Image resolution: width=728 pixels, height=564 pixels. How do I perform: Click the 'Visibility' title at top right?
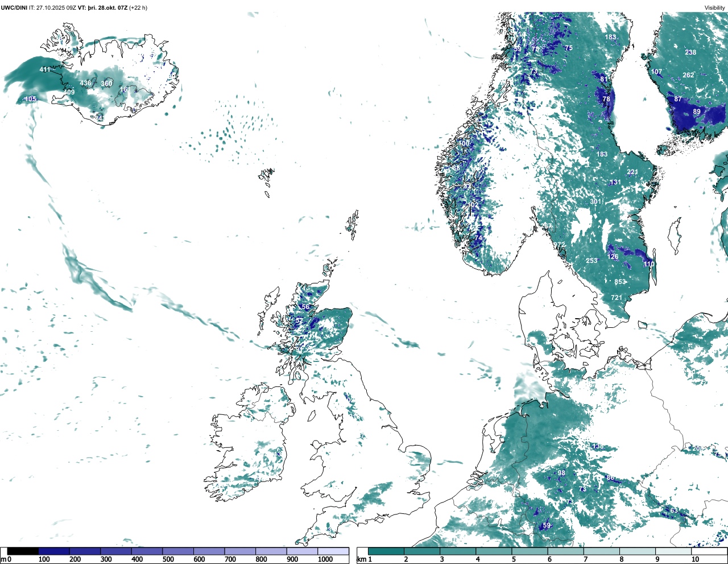(x=715, y=8)
